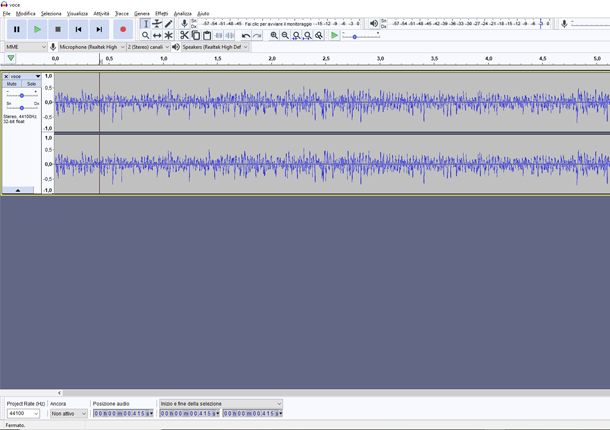Open the Ancora 'Non attivo' dropdown
Screen dimensions: 610x430
point(68,414)
